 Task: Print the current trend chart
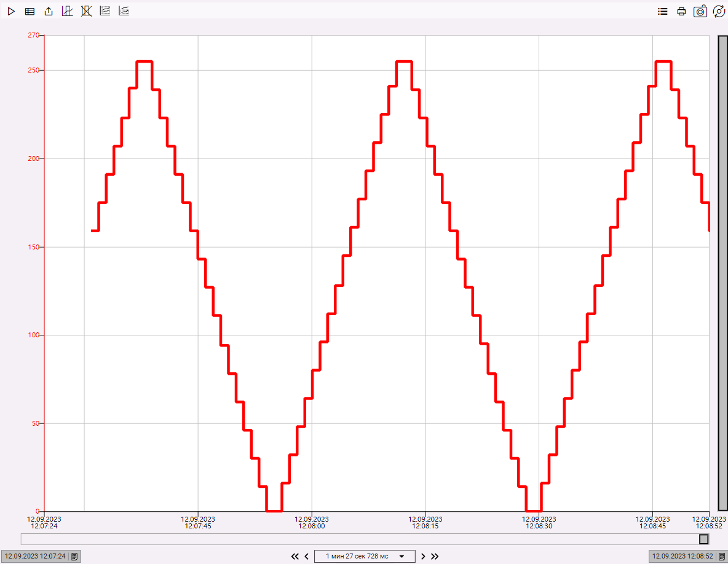[681, 10]
